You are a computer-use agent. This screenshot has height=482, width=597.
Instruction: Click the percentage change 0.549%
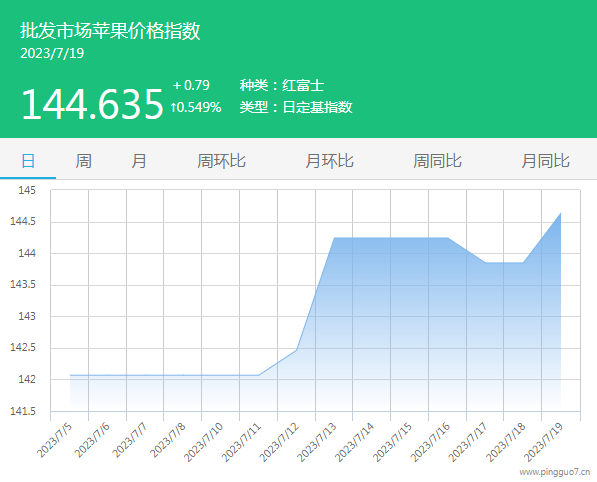pos(196,107)
